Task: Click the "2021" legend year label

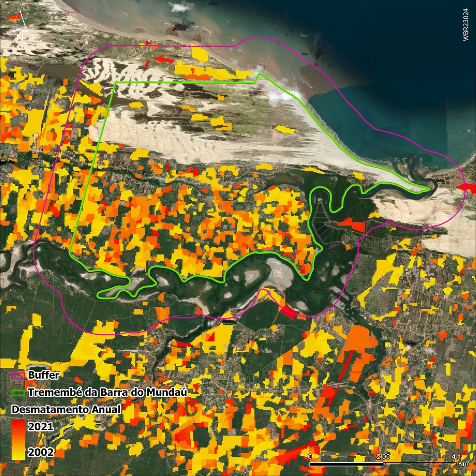Action: coord(41,427)
